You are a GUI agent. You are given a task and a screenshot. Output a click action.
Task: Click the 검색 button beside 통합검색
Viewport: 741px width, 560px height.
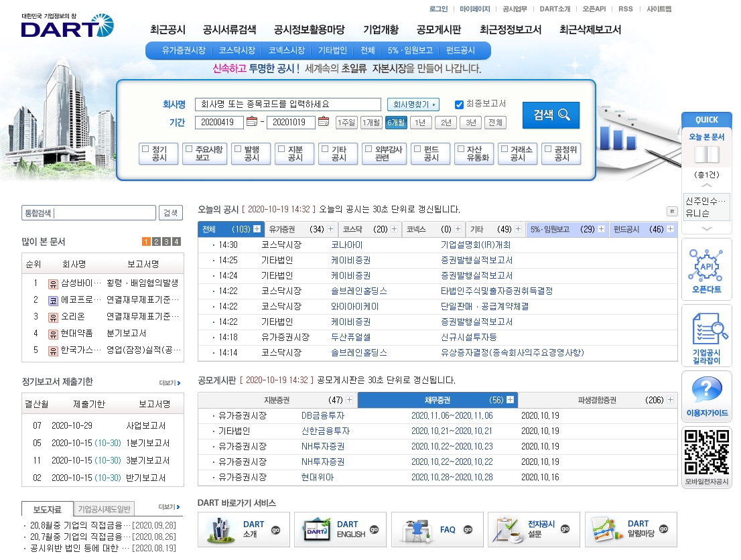(171, 213)
